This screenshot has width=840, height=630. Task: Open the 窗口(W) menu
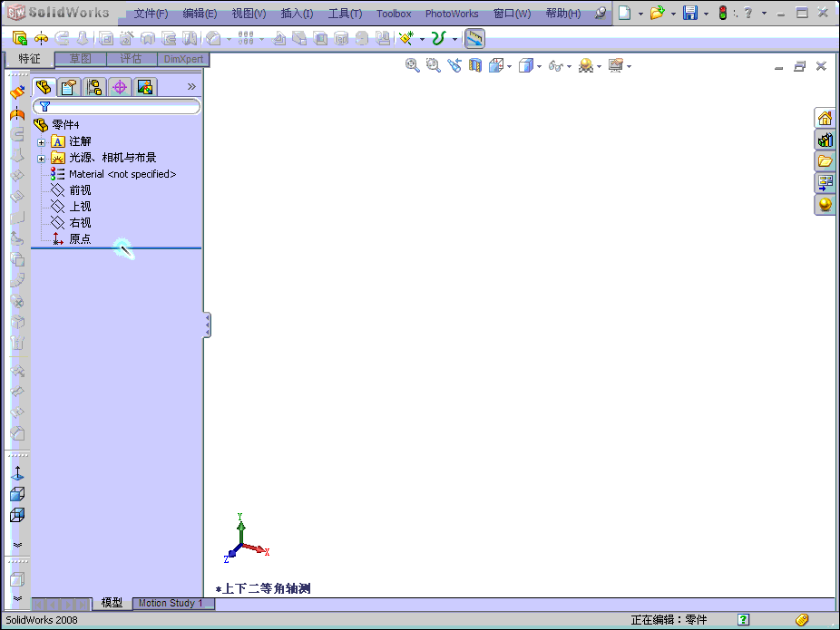[513, 14]
